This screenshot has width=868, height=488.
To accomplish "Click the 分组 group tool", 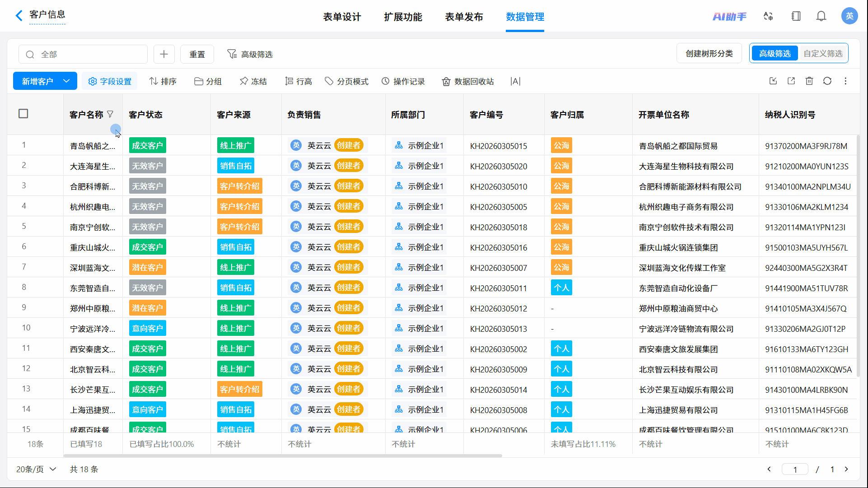I will click(x=208, y=81).
